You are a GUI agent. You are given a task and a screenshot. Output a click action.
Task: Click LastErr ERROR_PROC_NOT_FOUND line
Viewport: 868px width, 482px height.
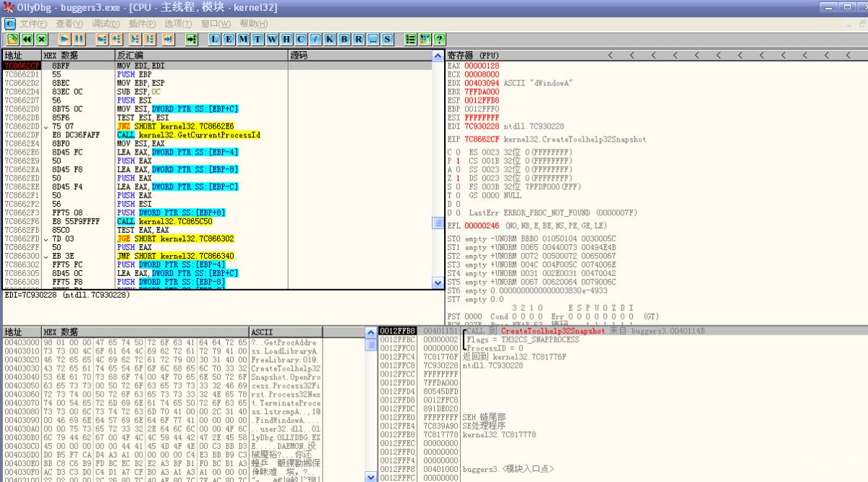(553, 213)
